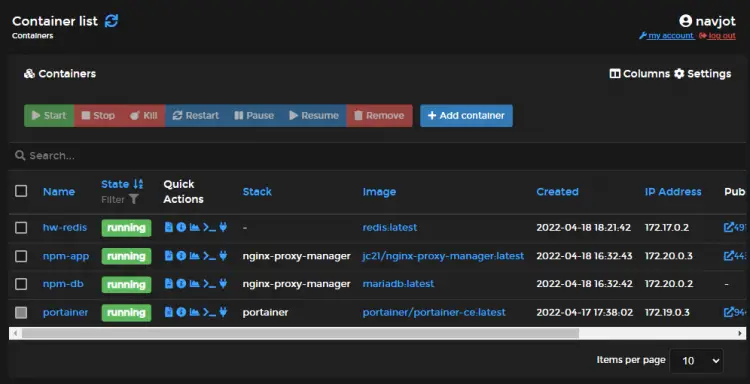Viewport: 750px width, 384px height.
Task: Open published port link icon for npm-app
Action: (x=728, y=256)
